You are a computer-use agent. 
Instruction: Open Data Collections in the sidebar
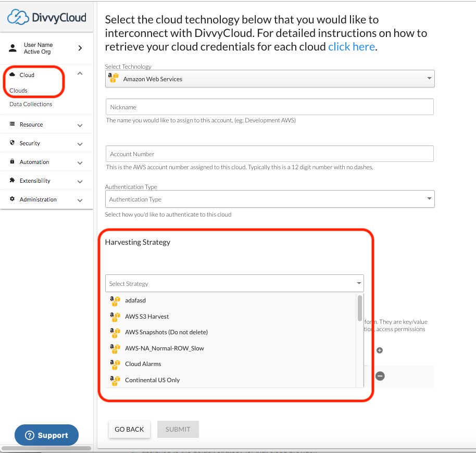(x=31, y=104)
